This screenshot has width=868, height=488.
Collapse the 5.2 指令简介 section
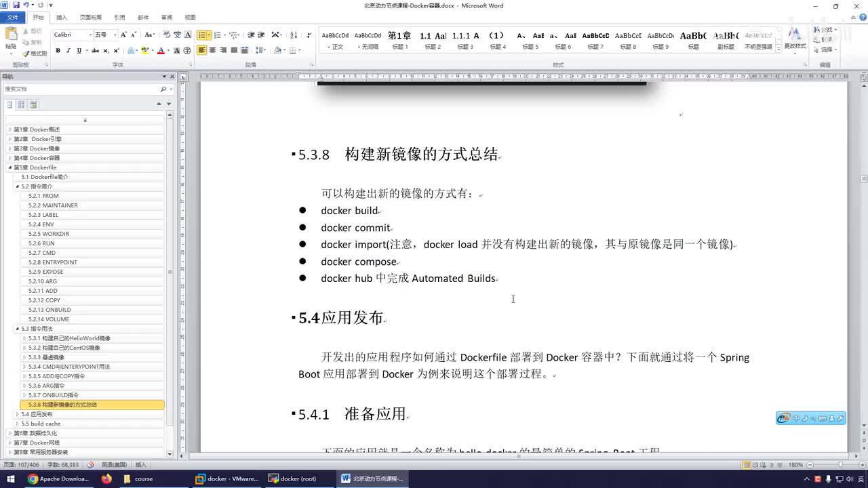(18, 186)
